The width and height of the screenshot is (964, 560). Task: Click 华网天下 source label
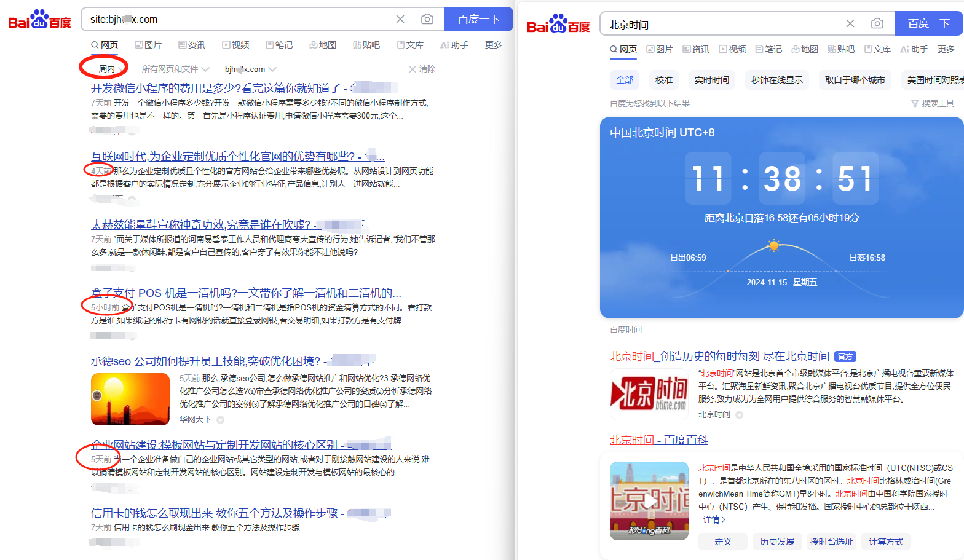[x=196, y=419]
